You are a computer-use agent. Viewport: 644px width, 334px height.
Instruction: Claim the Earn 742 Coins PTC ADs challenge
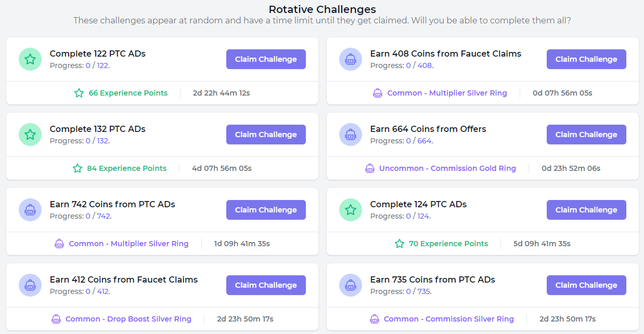tap(266, 210)
